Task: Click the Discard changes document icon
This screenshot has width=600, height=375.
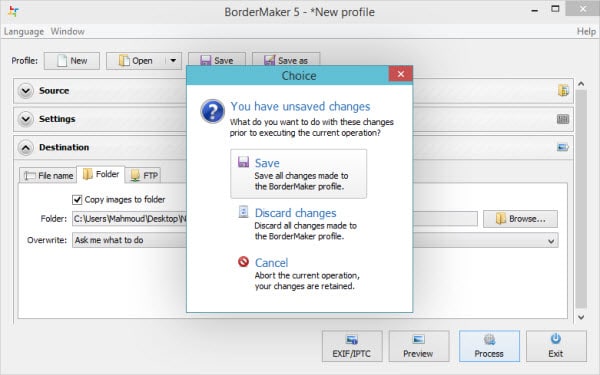Action: [x=243, y=212]
